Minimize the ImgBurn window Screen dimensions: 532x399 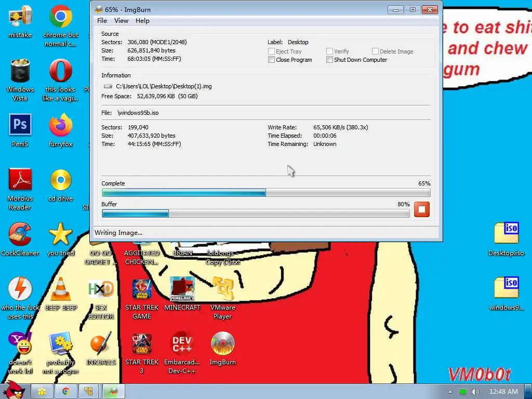(395, 10)
